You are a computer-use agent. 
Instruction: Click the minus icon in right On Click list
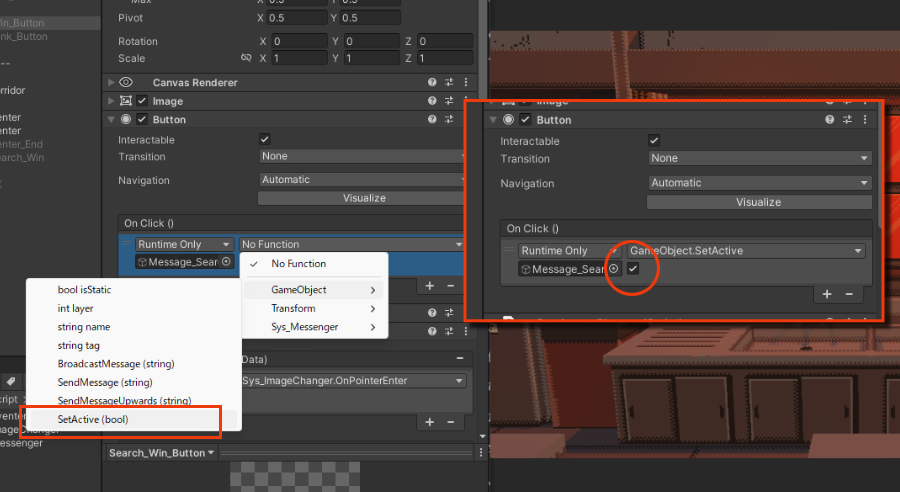pyautogui.click(x=849, y=294)
